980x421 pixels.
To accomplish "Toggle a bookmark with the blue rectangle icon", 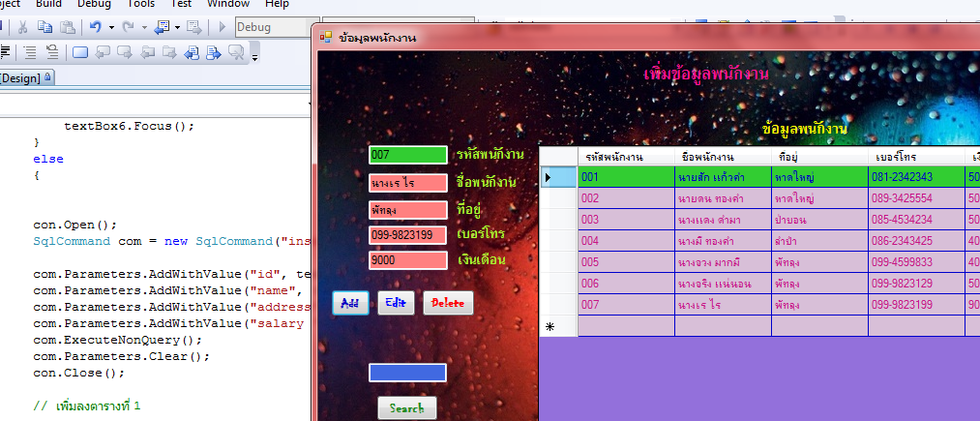I will pos(80,52).
